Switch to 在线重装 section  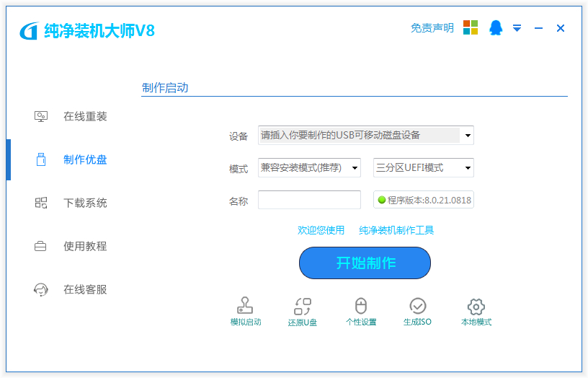click(x=85, y=116)
